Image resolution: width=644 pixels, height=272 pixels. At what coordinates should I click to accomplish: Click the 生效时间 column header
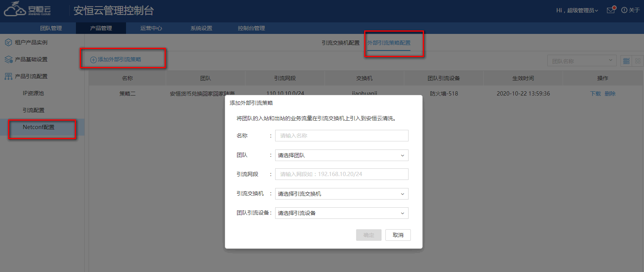[x=523, y=78]
